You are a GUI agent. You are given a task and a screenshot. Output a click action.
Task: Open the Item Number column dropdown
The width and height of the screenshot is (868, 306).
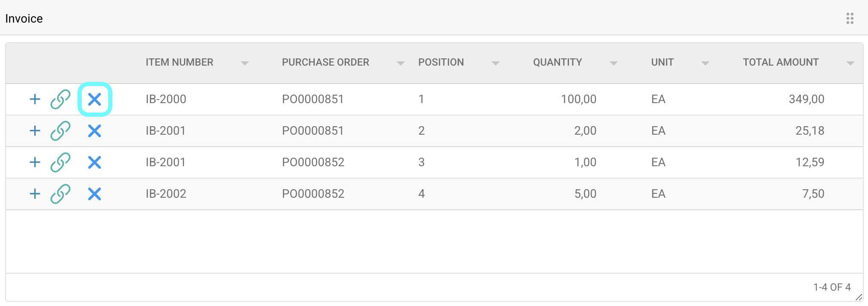tap(245, 63)
